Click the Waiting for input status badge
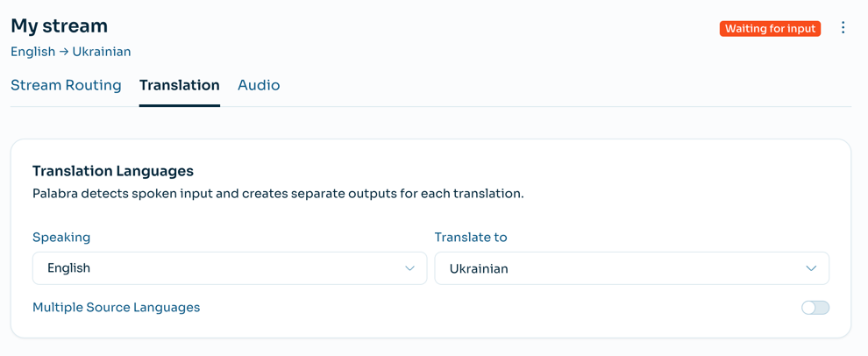The image size is (868, 356). pos(770,29)
